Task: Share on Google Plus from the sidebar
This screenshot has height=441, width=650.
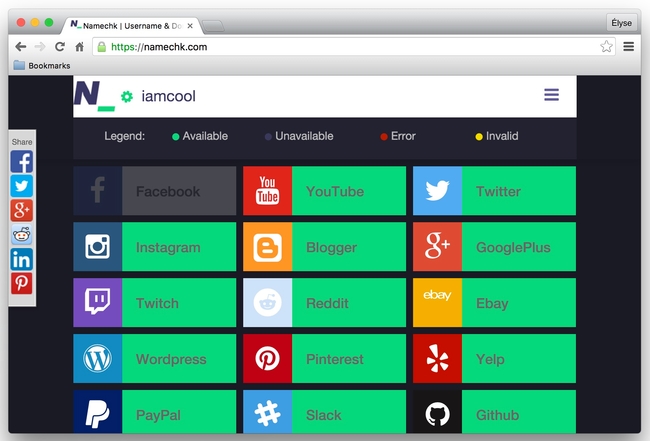Action: click(x=22, y=210)
